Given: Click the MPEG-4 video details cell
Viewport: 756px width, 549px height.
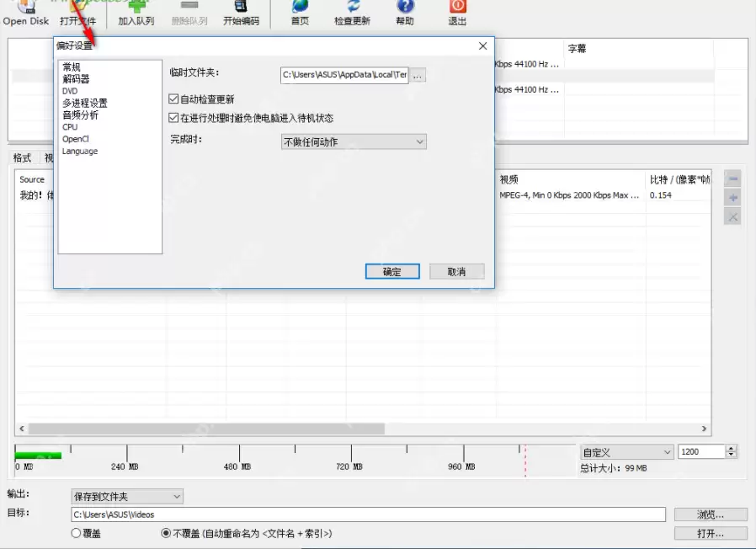Looking at the screenshot, I should tap(569, 195).
